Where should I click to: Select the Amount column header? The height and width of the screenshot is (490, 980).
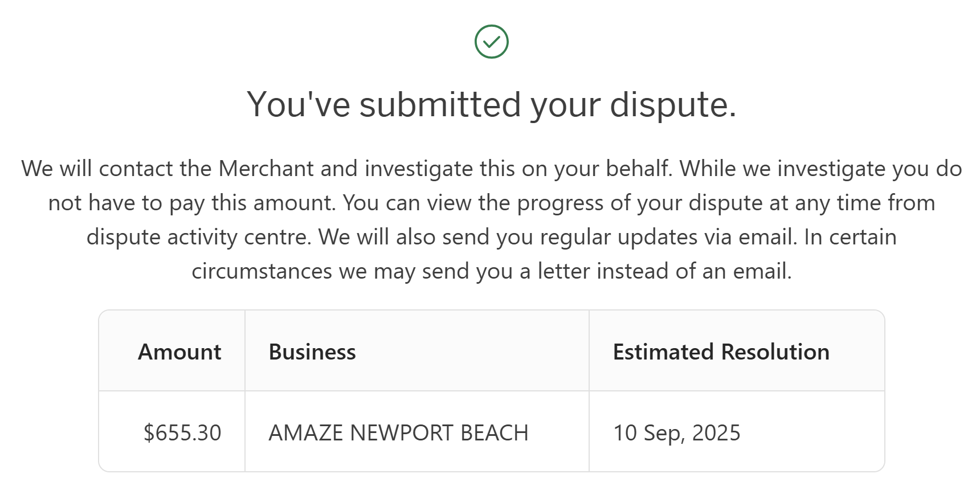coord(179,352)
